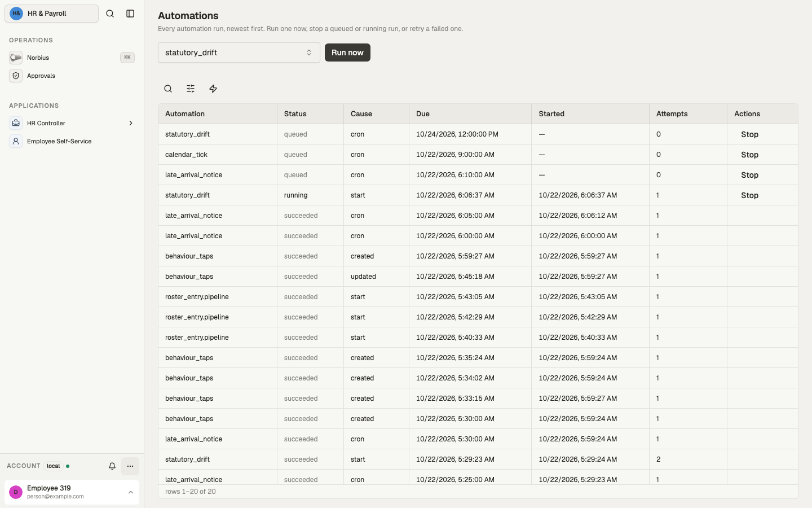Sort by the Automation column header
The image size is (812, 508).
click(218, 114)
